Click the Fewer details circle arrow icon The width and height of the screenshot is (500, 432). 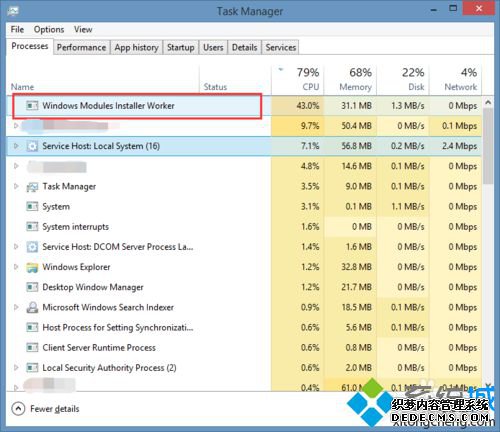tap(18, 409)
